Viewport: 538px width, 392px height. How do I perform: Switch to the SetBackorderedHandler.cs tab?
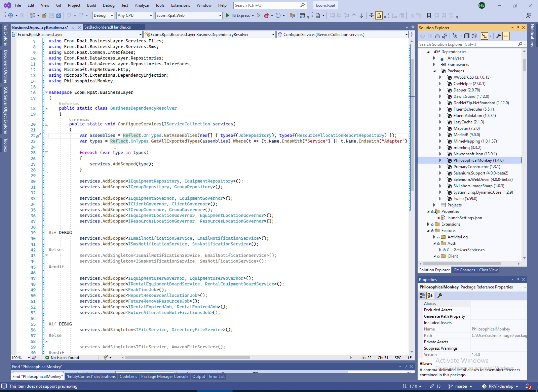point(108,27)
